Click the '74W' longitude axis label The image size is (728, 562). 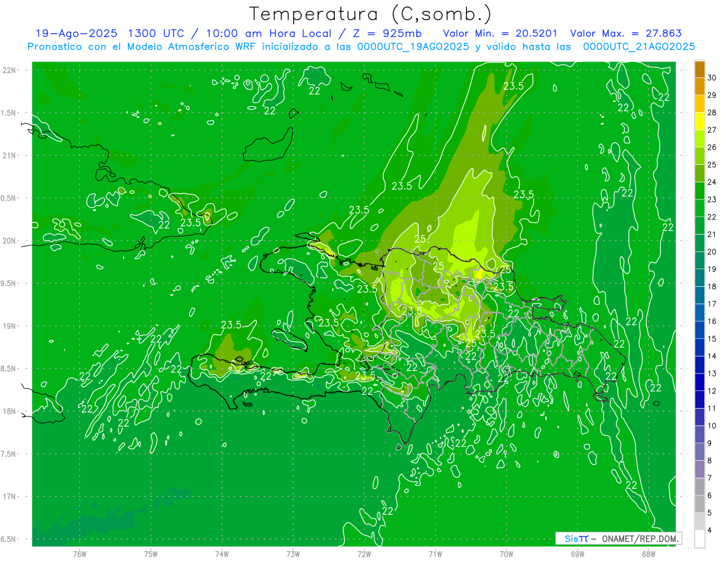coord(221,554)
